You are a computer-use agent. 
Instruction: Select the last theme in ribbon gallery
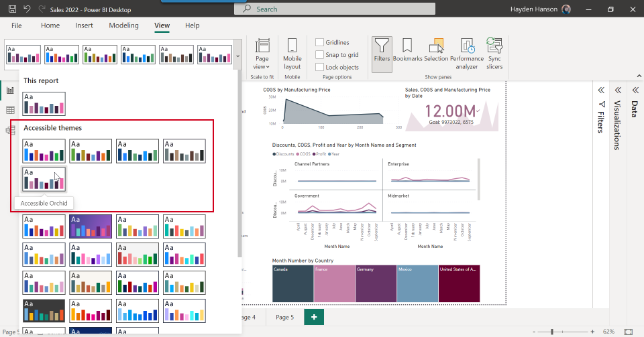[215, 54]
